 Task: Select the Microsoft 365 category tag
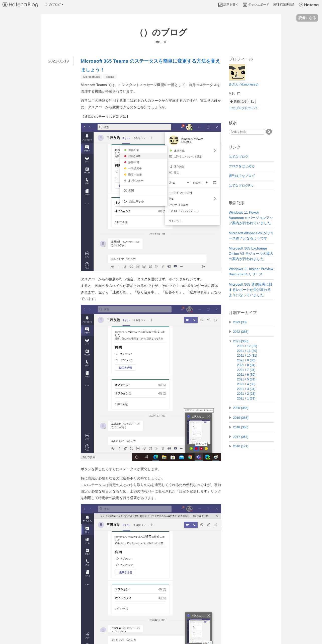[x=92, y=77]
